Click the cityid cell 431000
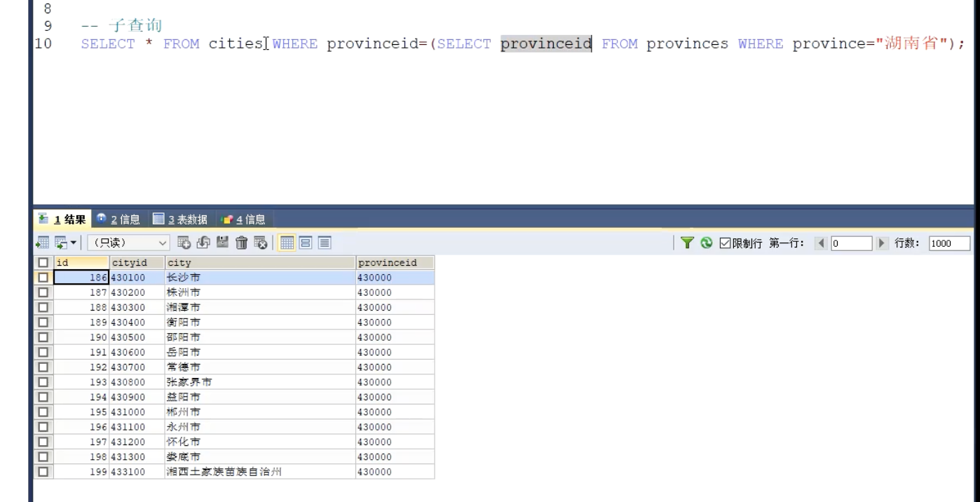 [137, 412]
